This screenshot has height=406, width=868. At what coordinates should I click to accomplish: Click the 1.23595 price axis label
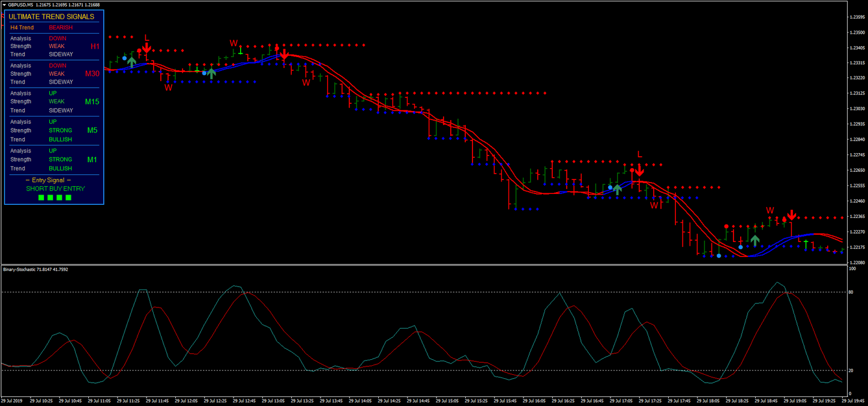(857, 17)
